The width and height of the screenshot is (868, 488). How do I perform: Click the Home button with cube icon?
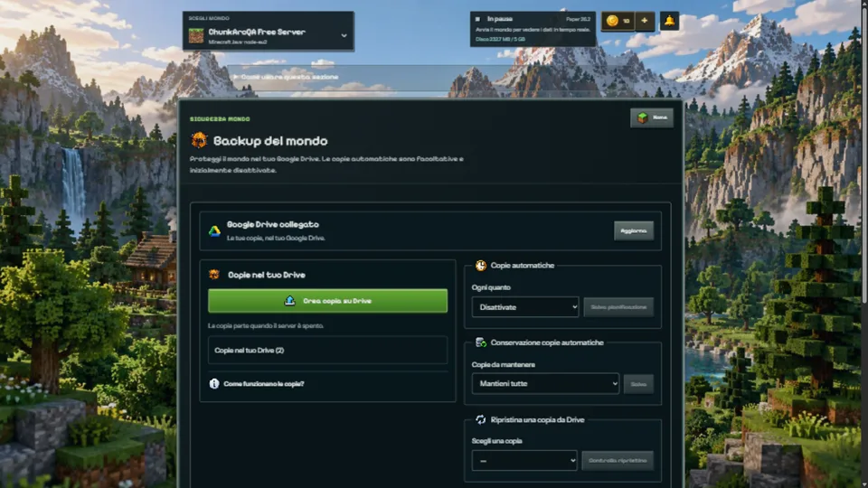652,117
